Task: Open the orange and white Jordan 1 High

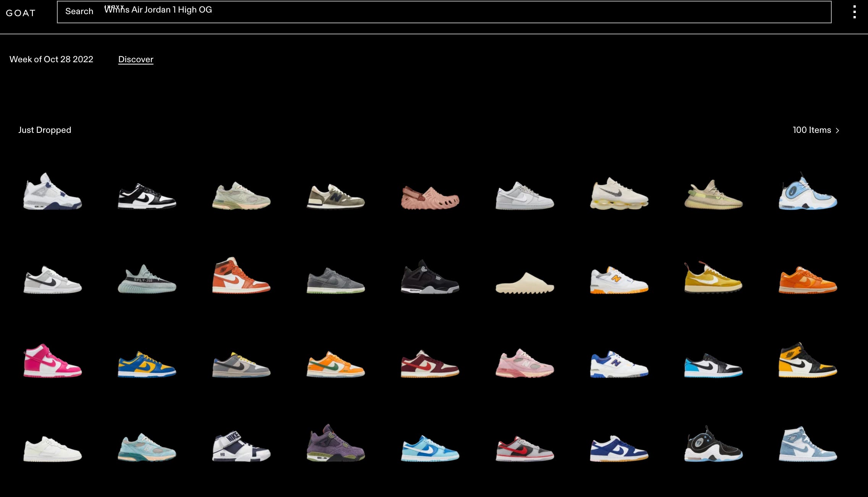Action: pyautogui.click(x=241, y=275)
